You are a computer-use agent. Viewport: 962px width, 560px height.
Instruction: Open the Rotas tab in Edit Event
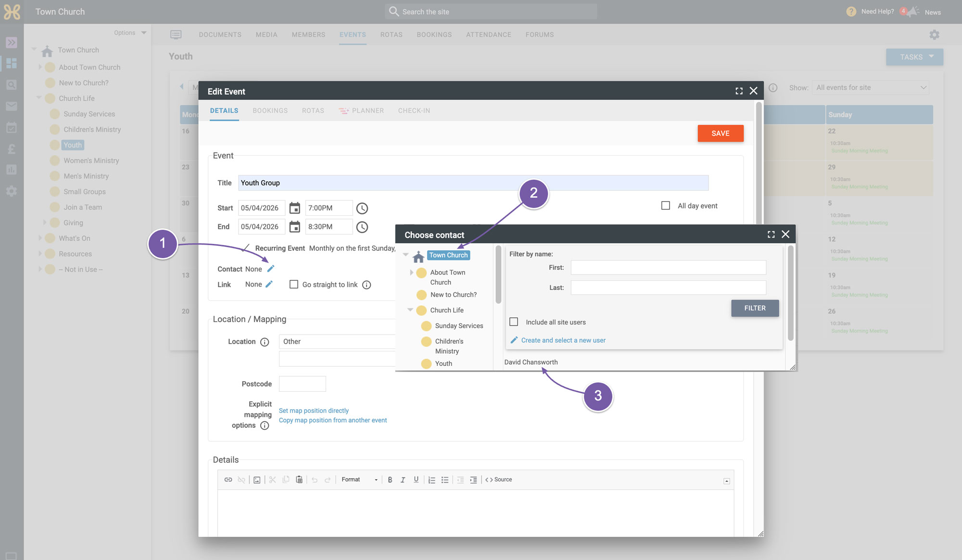[313, 111]
